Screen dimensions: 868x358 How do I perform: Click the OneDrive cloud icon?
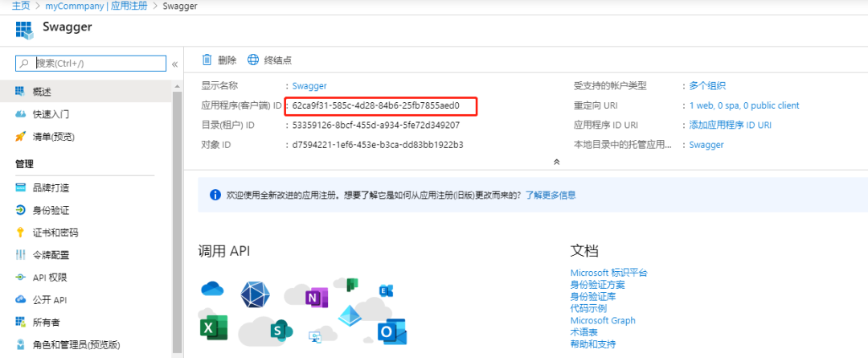(212, 289)
